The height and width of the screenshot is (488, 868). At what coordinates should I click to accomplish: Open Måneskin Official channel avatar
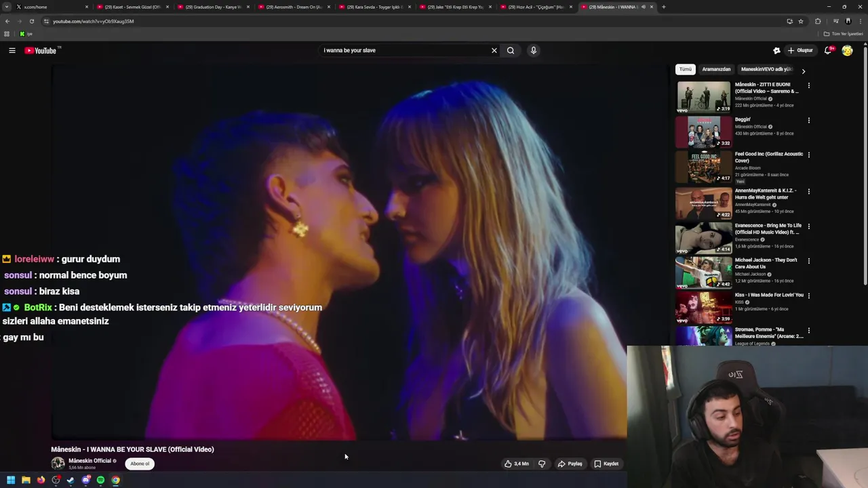pyautogui.click(x=58, y=464)
